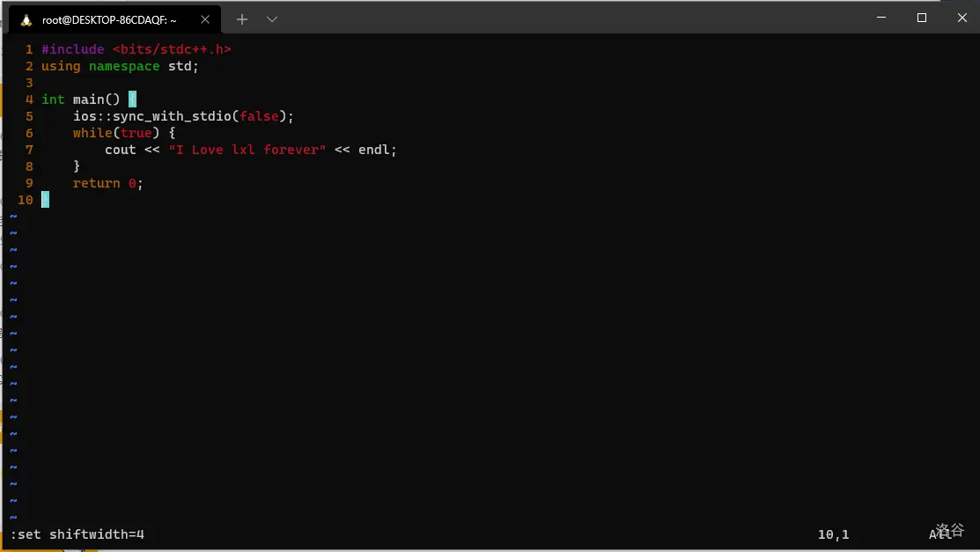980x552 pixels.
Task: Place cursor on <bits/stdc++.h> header name
Action: (x=172, y=49)
